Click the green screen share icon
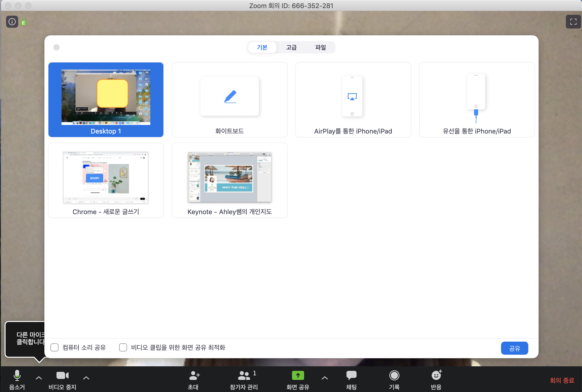The height and width of the screenshot is (392, 582). 298,375
